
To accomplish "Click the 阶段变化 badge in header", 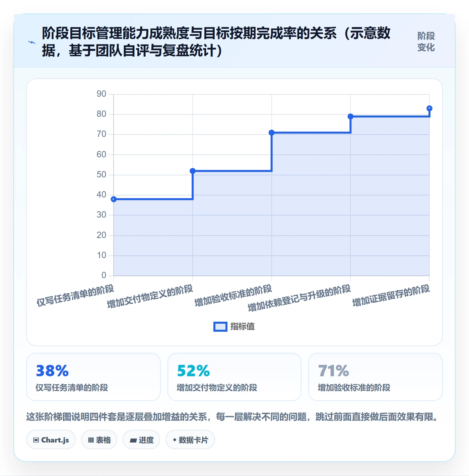I will 426,42.
